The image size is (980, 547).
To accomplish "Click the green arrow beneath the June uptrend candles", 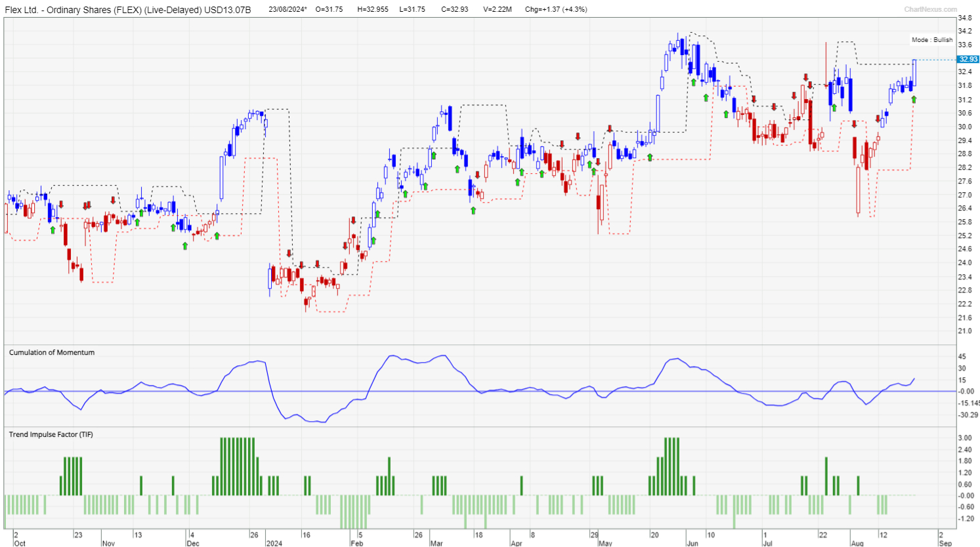I will pos(696,81).
